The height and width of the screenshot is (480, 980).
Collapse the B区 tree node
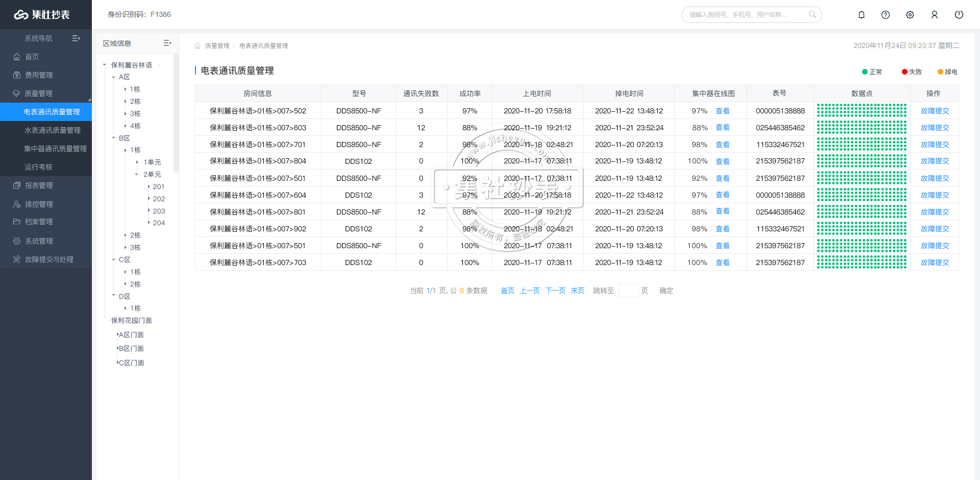tap(114, 138)
